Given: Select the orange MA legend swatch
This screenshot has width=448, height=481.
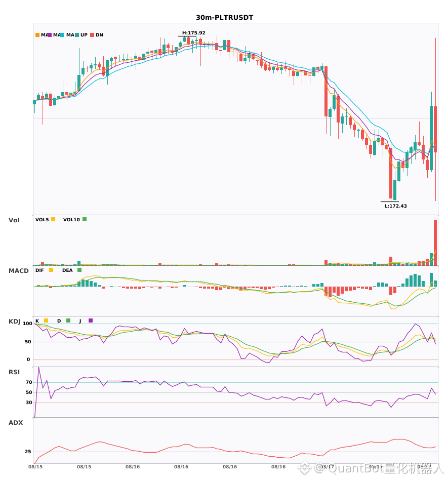Looking at the screenshot, I should pos(37,35).
